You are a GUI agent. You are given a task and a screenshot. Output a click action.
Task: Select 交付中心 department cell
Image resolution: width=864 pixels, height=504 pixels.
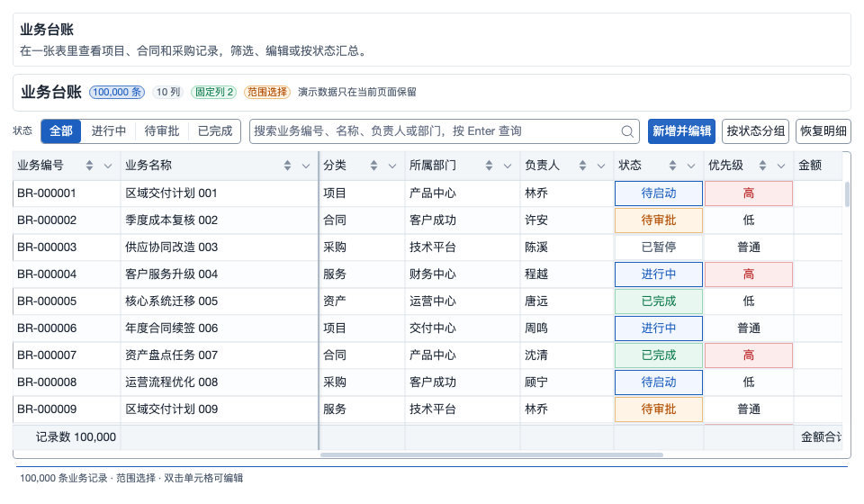[x=463, y=328]
